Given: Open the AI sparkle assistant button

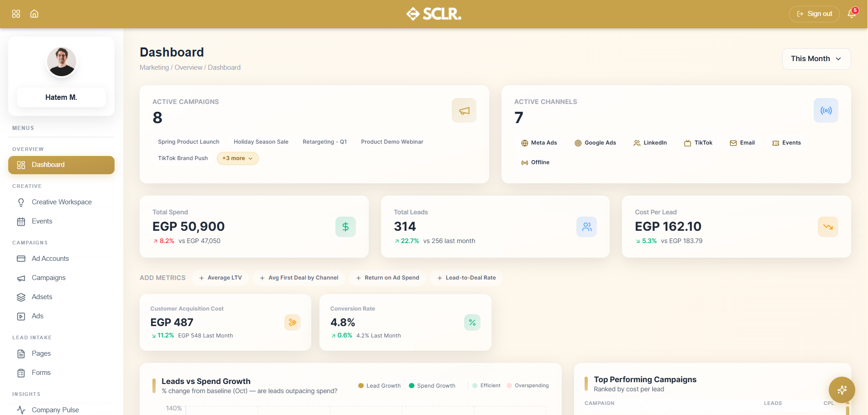Looking at the screenshot, I should click(842, 390).
